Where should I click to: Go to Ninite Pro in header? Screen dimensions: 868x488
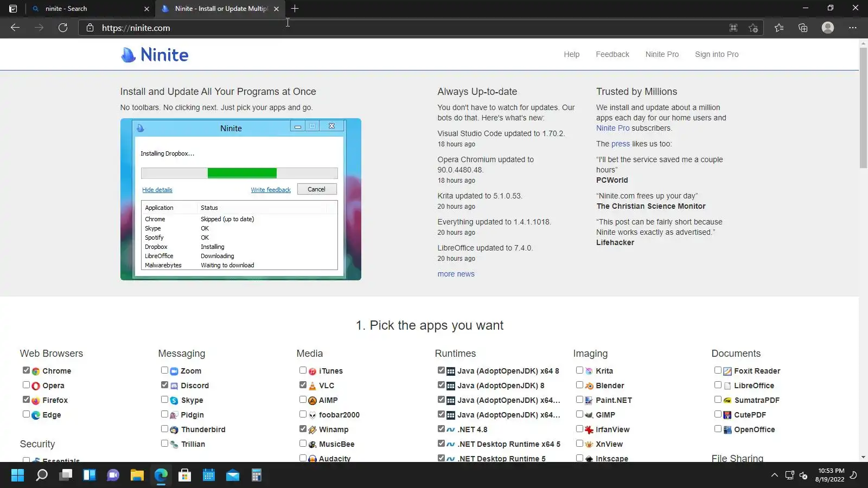[662, 55]
